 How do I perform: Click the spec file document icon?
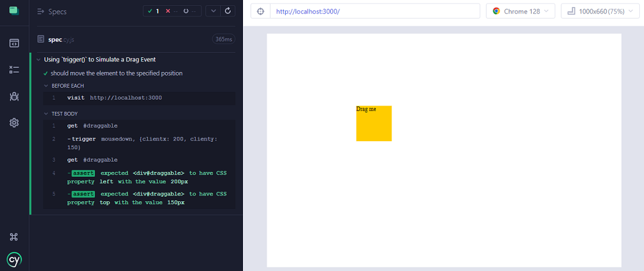pyautogui.click(x=40, y=39)
